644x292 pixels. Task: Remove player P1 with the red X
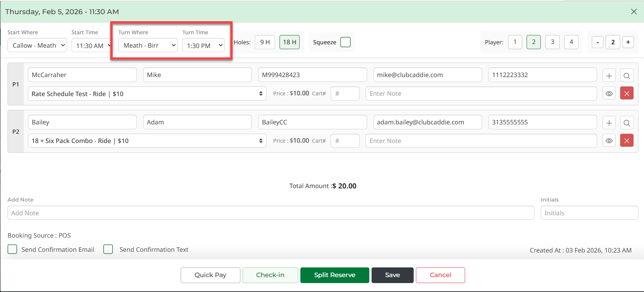pyautogui.click(x=626, y=93)
